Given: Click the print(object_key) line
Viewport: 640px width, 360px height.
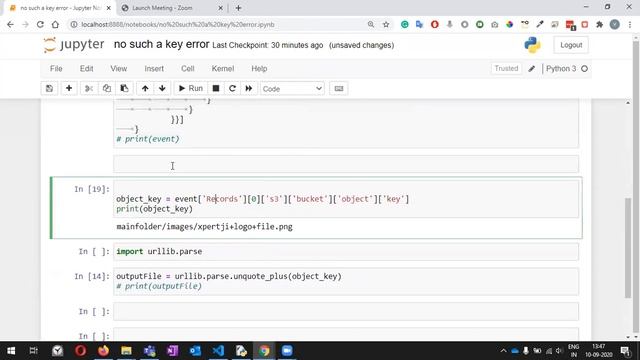Looking at the screenshot, I should (154, 209).
